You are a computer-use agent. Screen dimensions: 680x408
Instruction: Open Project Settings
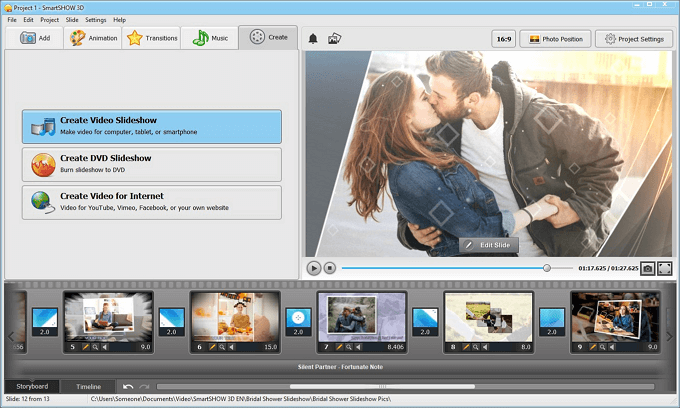coord(634,39)
